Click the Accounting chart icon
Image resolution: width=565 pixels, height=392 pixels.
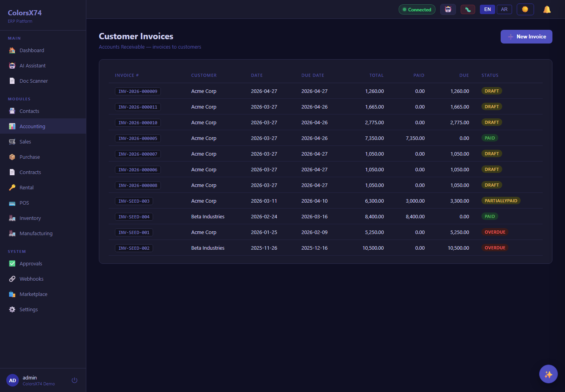12,126
